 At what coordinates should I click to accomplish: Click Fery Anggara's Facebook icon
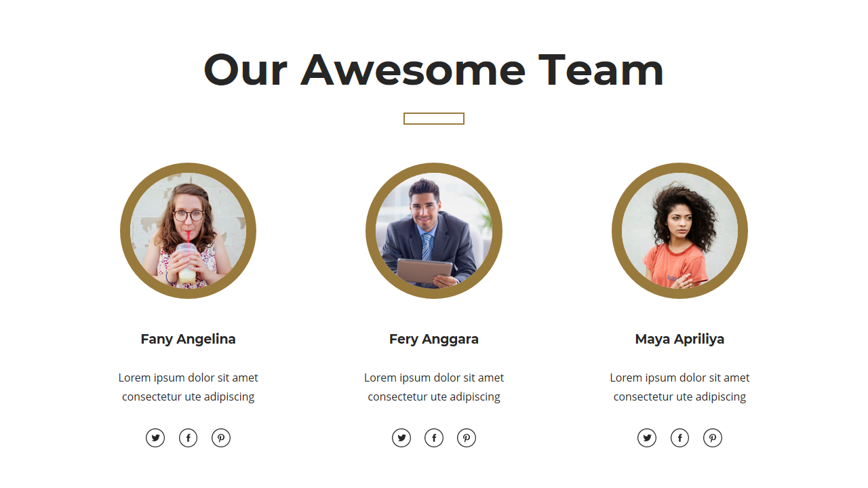tap(434, 438)
